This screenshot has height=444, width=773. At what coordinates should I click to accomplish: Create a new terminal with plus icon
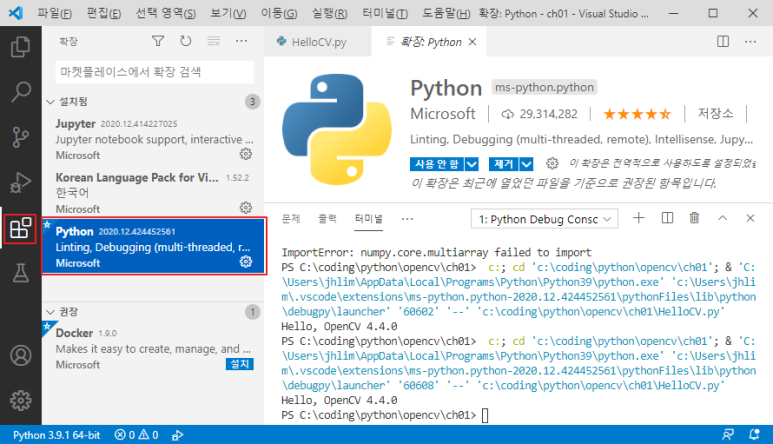(638, 218)
